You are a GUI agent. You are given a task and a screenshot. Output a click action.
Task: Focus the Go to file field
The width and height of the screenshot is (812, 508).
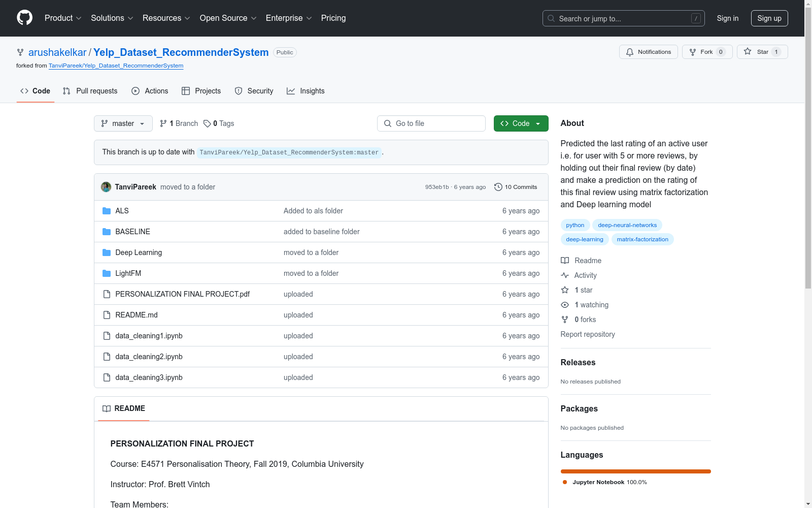(x=431, y=123)
